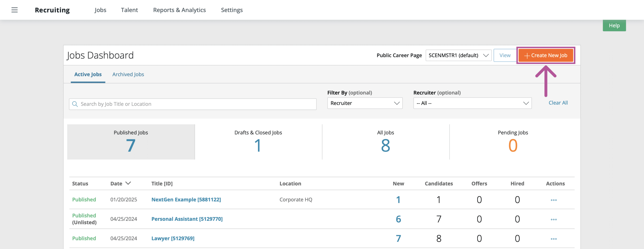Viewport: 644px width, 249px height.
Task: Open Reports & Analytics menu
Action: pos(179,10)
